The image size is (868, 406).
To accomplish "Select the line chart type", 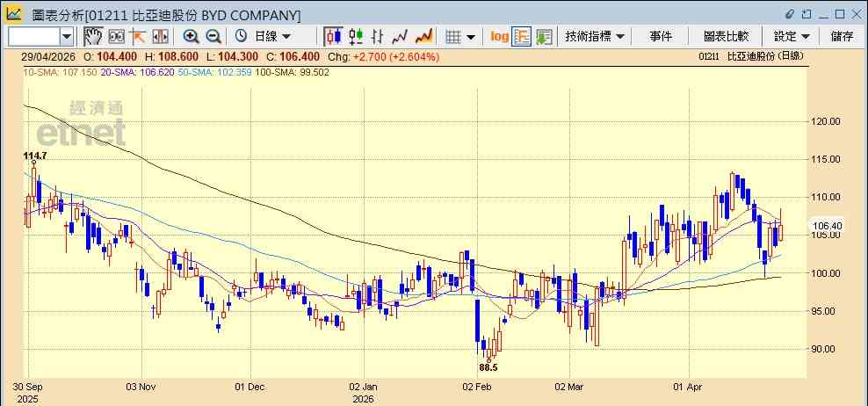I will point(400,37).
